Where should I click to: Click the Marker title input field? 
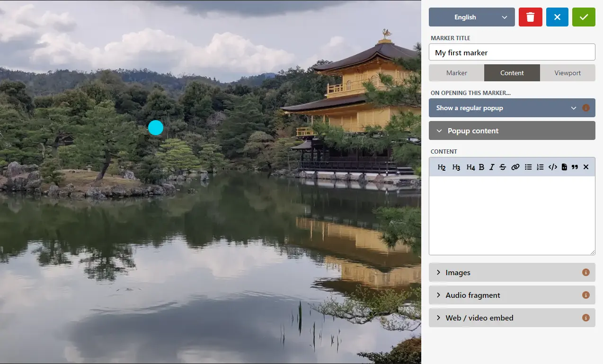coord(512,52)
